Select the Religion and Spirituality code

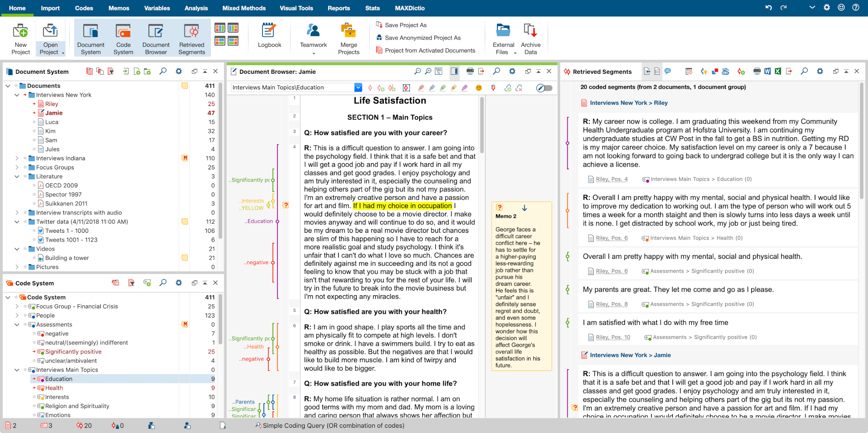pyautogui.click(x=77, y=406)
